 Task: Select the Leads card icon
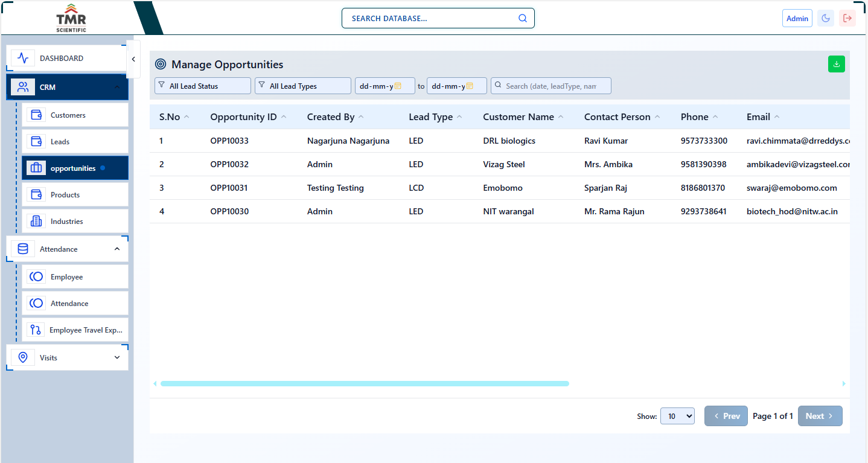[36, 141]
